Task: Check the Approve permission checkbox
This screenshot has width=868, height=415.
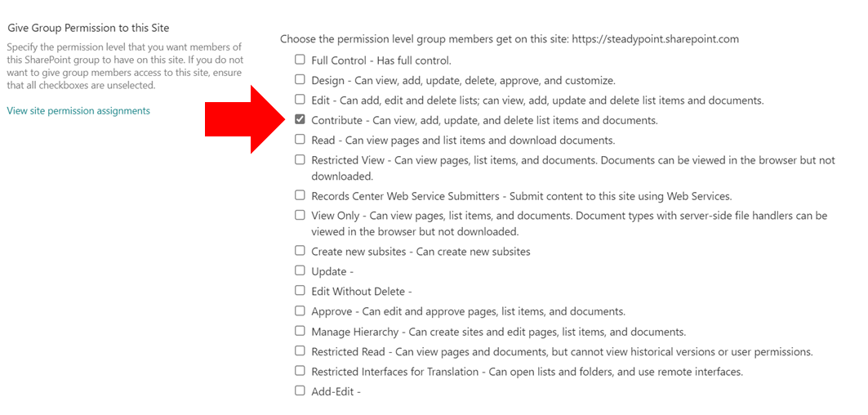Action: pos(300,310)
